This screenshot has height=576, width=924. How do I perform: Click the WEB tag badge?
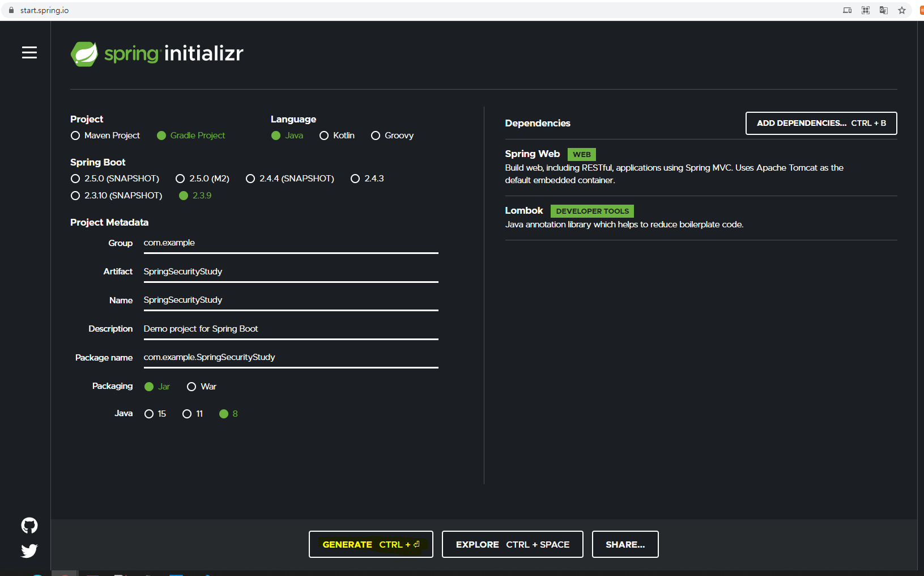(582, 154)
